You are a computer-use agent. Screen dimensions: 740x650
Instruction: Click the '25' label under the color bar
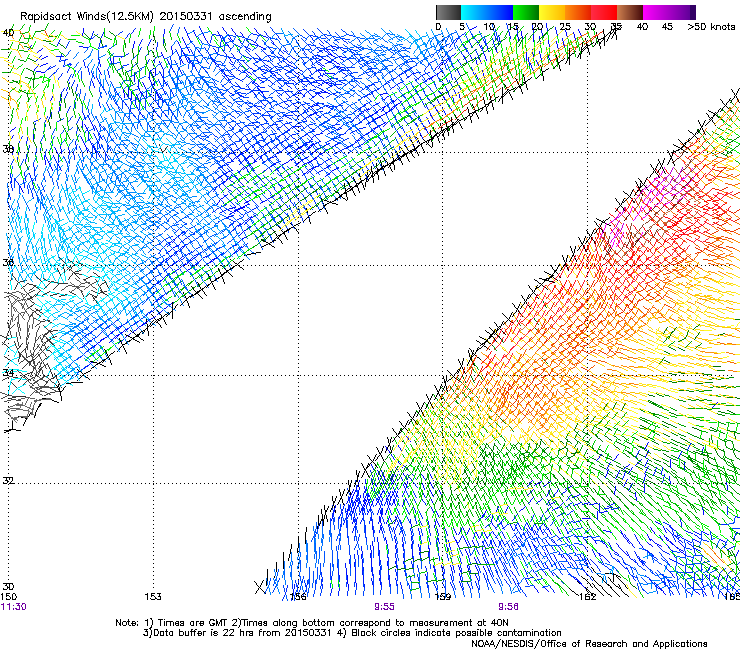click(565, 26)
